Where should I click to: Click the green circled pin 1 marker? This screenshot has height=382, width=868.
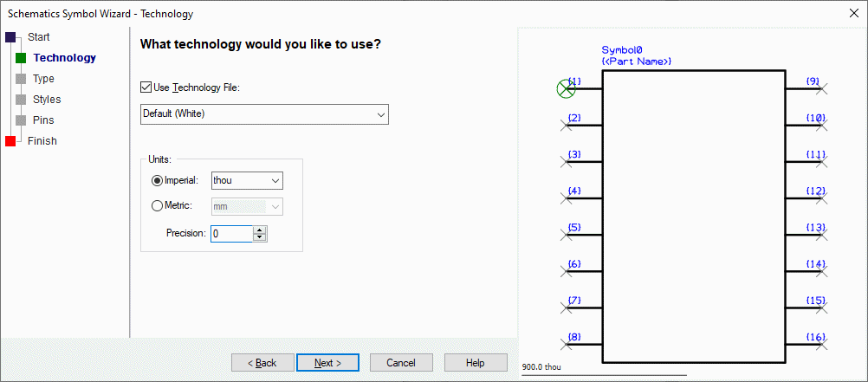pyautogui.click(x=566, y=87)
